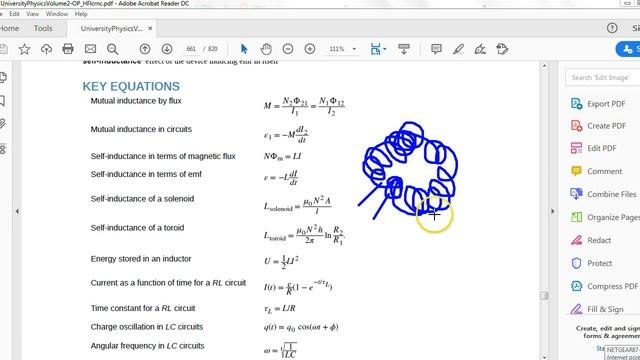The image size is (640, 360).
Task: Show page thumbnails panel
Action: pyautogui.click(x=3, y=77)
